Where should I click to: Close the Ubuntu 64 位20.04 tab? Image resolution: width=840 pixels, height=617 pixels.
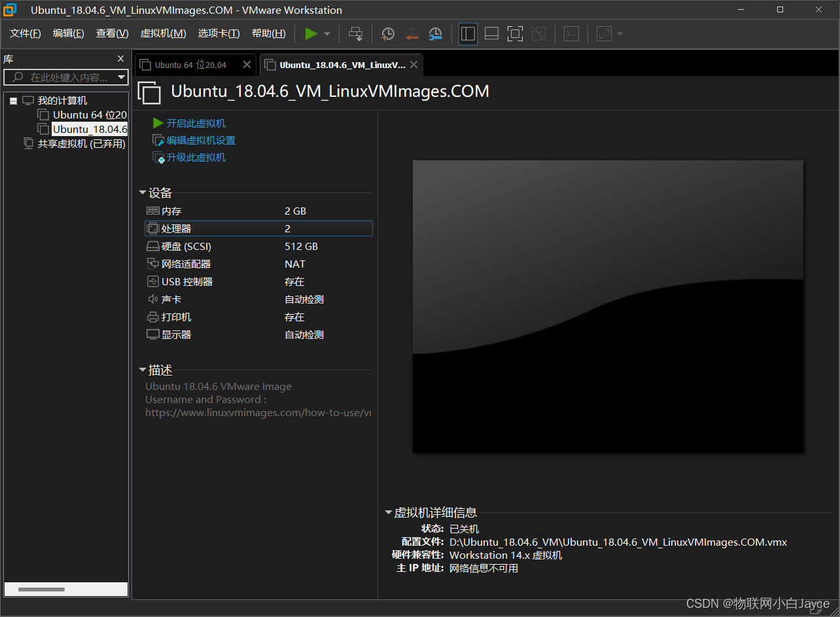(247, 65)
